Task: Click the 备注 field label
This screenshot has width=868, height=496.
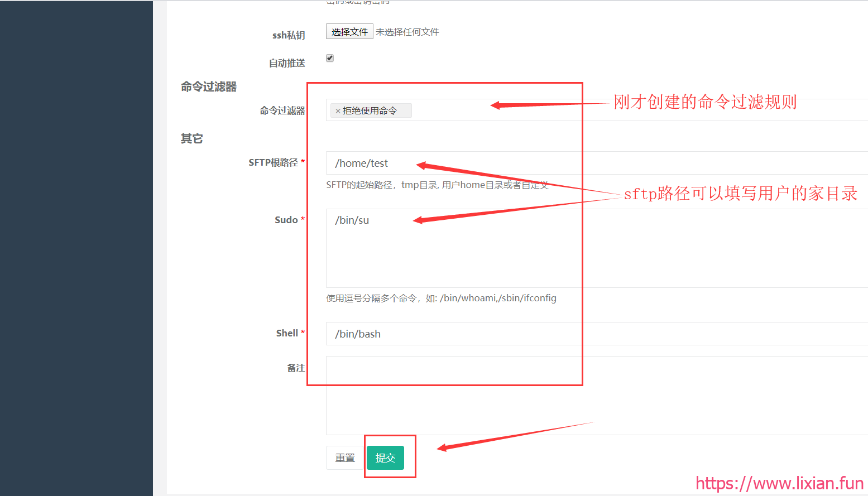Action: coord(296,368)
